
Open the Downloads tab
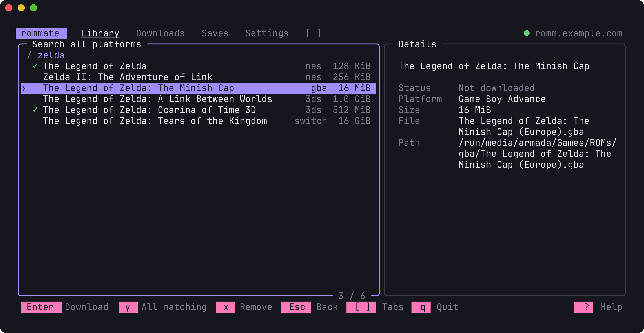(x=160, y=33)
